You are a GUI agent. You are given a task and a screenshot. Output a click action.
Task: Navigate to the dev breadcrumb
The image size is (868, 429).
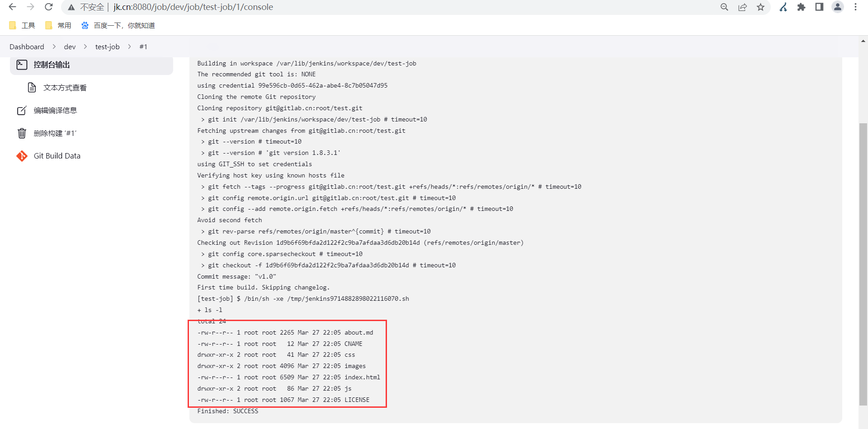(x=70, y=47)
